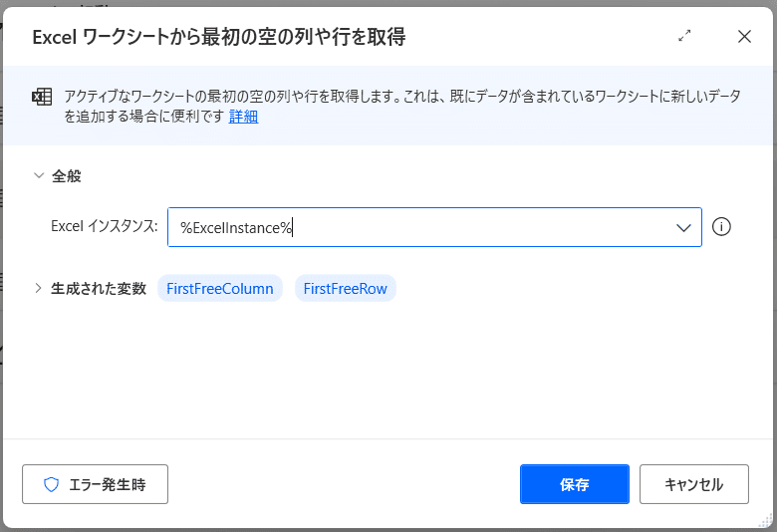Click the dialog title Excel ワークシートから最初の空の列や行を取得
The image size is (777, 532).
[x=219, y=37]
